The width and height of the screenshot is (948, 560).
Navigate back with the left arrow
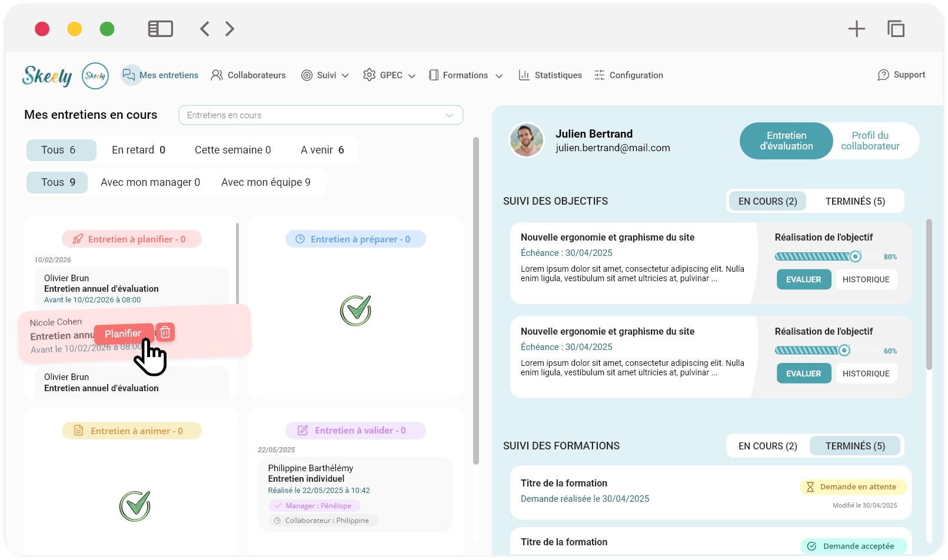pos(205,29)
